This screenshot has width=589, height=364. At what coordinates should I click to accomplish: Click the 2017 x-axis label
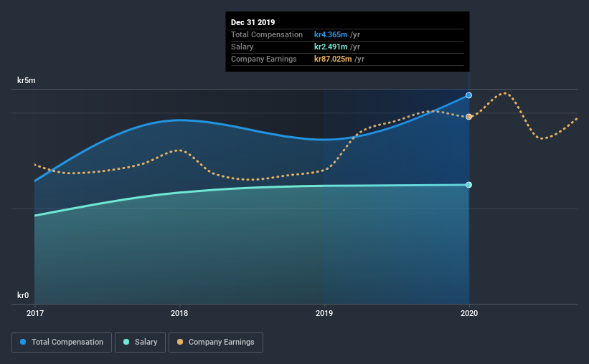(x=35, y=313)
